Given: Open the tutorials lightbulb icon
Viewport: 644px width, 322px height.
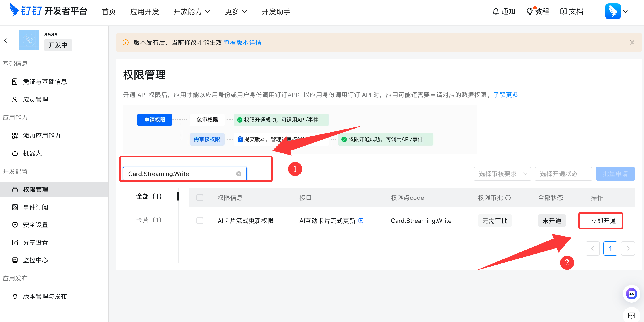Looking at the screenshot, I should click(x=529, y=11).
